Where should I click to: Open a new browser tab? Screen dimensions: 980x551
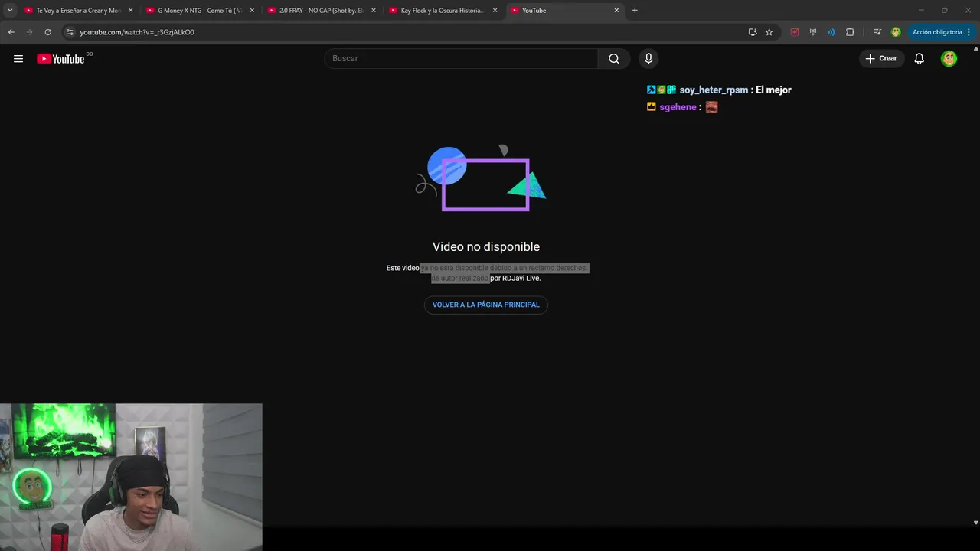pyautogui.click(x=635, y=11)
